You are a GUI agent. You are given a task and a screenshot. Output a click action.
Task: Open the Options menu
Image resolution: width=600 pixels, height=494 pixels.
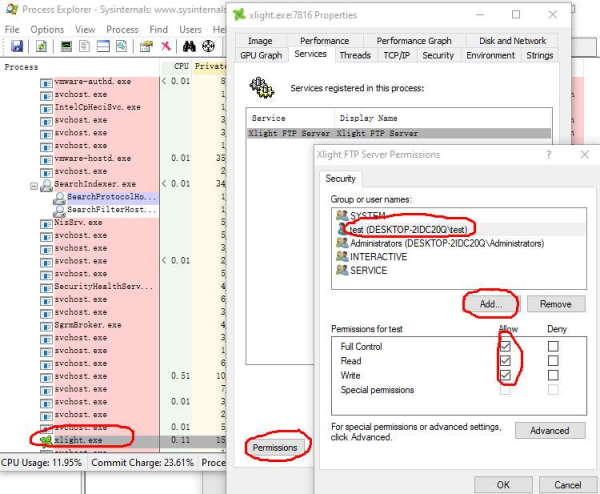[x=47, y=29]
